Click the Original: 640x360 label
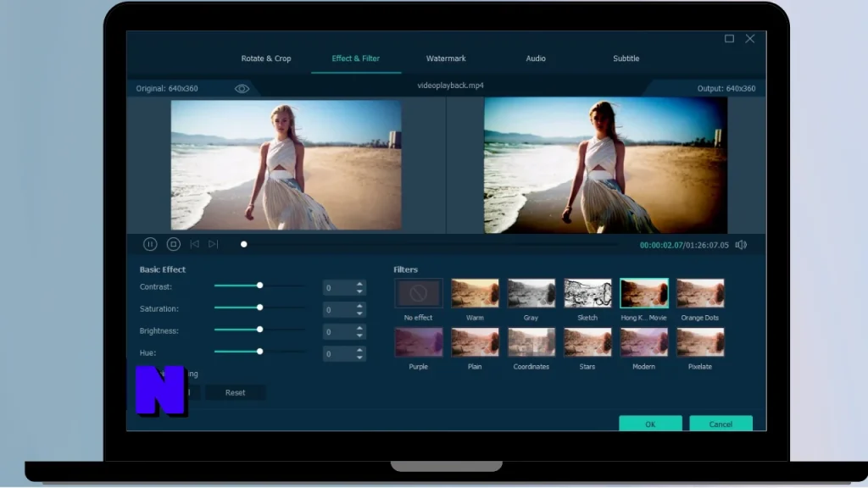 click(167, 88)
